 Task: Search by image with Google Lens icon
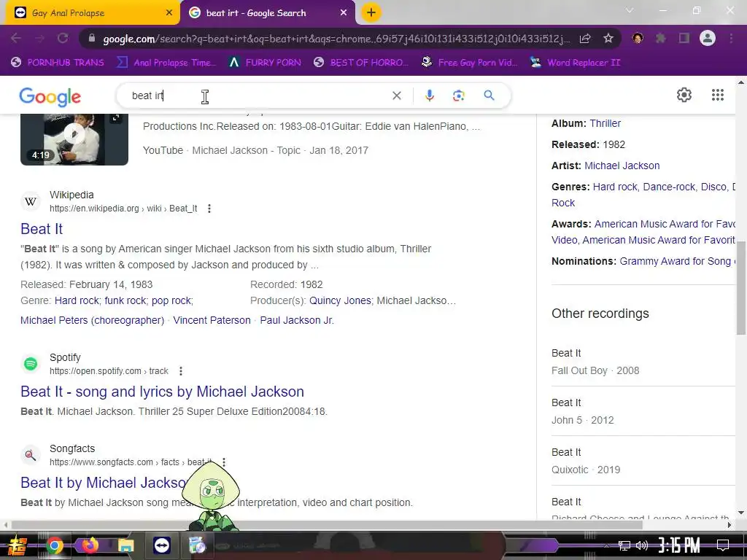[458, 96]
